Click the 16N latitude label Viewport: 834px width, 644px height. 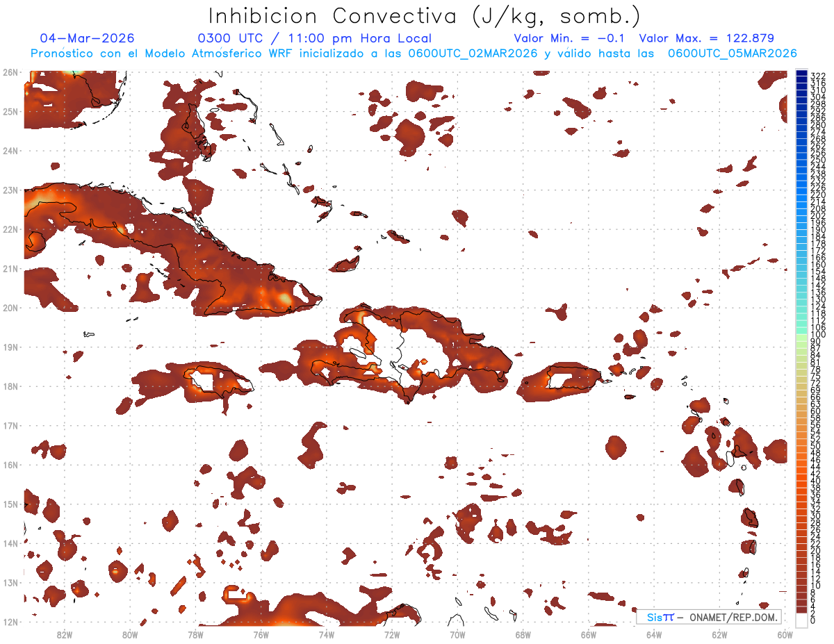10,465
